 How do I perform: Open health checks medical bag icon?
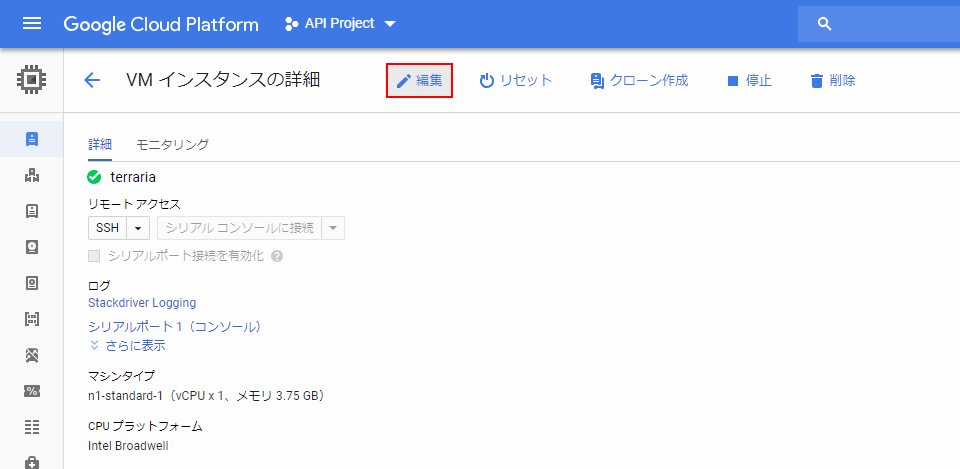32,462
